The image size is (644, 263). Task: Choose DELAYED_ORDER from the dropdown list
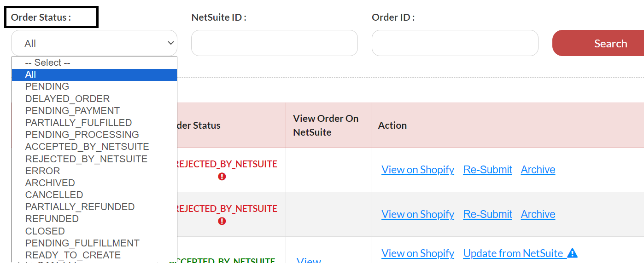click(x=67, y=99)
